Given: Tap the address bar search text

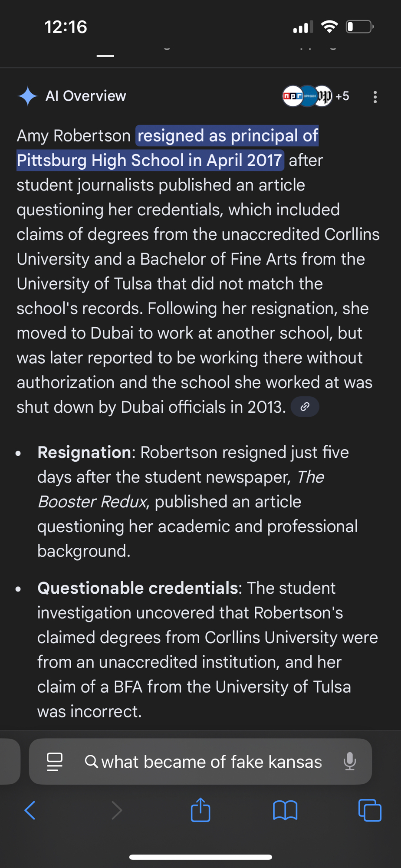Looking at the screenshot, I should (211, 762).
